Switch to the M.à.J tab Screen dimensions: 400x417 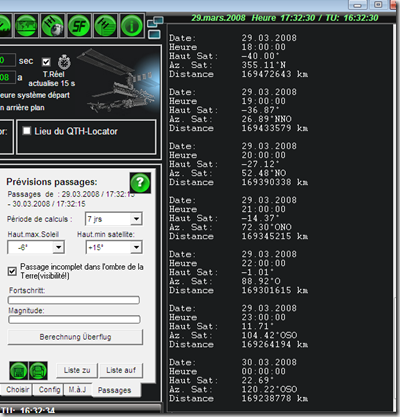pos(77,389)
